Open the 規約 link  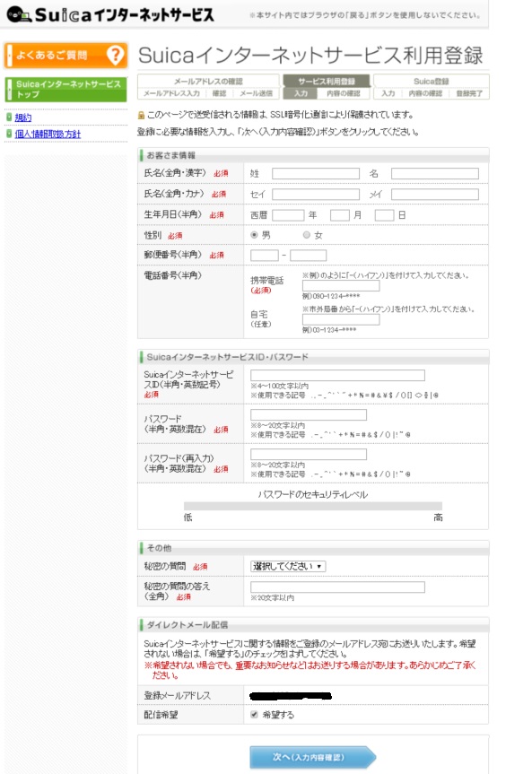pyautogui.click(x=23, y=117)
